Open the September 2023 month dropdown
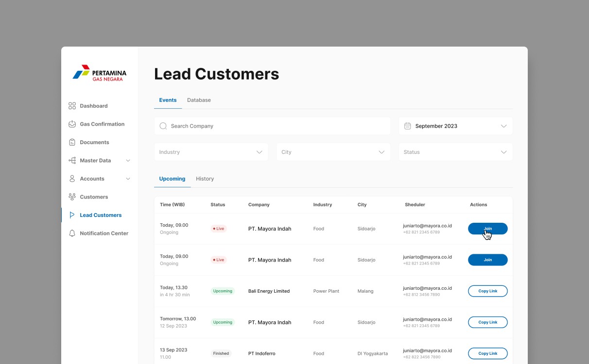This screenshot has width=589, height=364. pyautogui.click(x=456, y=126)
